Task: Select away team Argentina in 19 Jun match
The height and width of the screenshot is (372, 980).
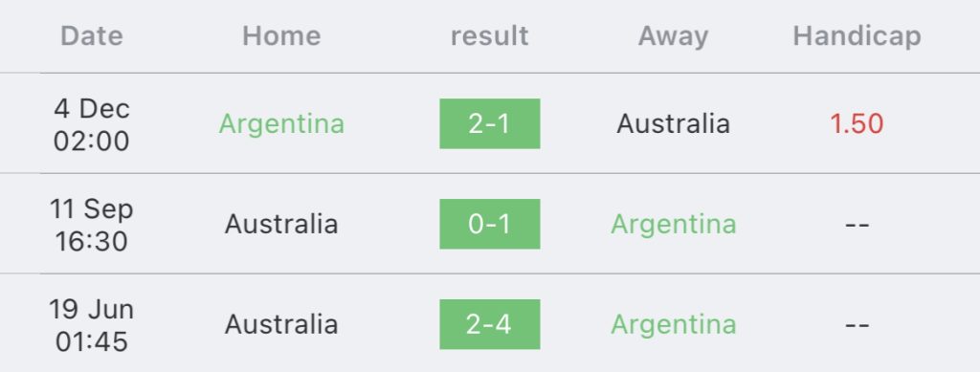Action: pyautogui.click(x=673, y=325)
